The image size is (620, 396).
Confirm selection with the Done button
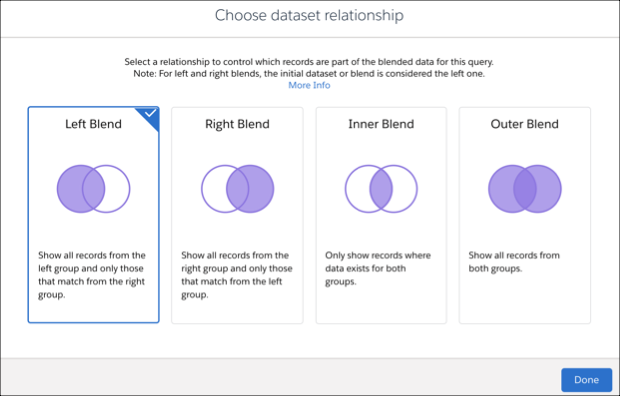586,380
